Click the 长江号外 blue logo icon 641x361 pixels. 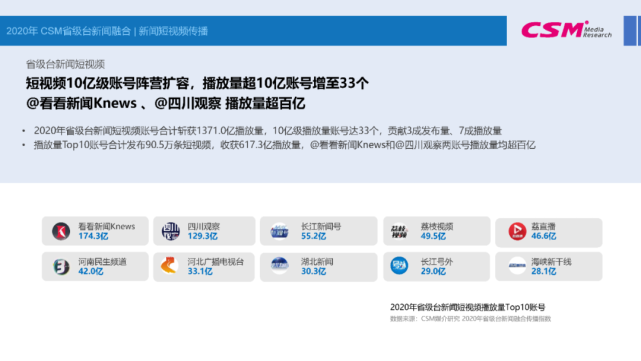point(399,266)
